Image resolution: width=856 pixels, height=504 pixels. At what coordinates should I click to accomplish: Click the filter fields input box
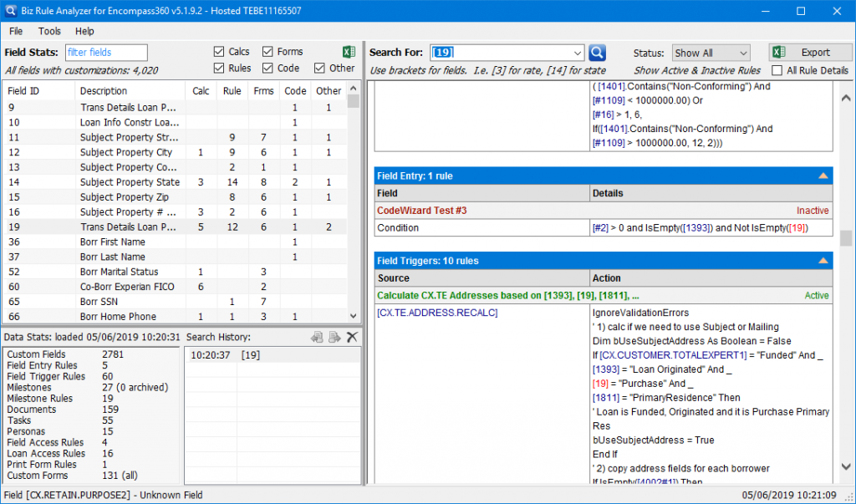pyautogui.click(x=105, y=53)
